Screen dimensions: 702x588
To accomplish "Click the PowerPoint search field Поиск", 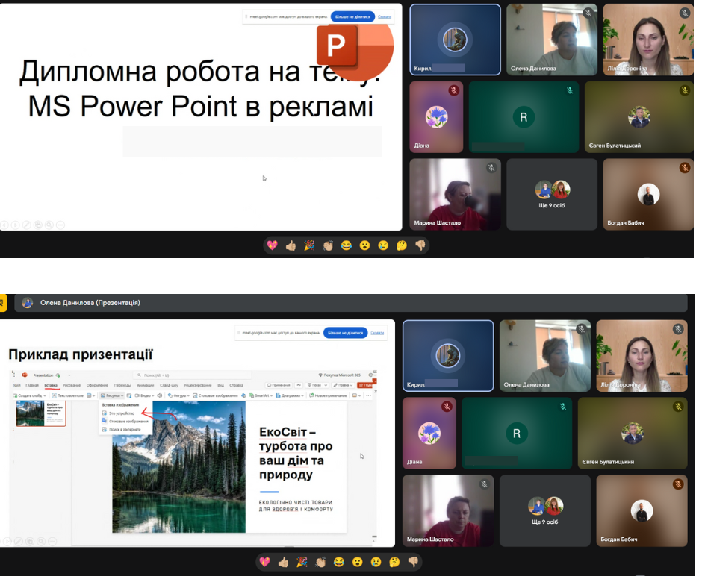I will [193, 375].
